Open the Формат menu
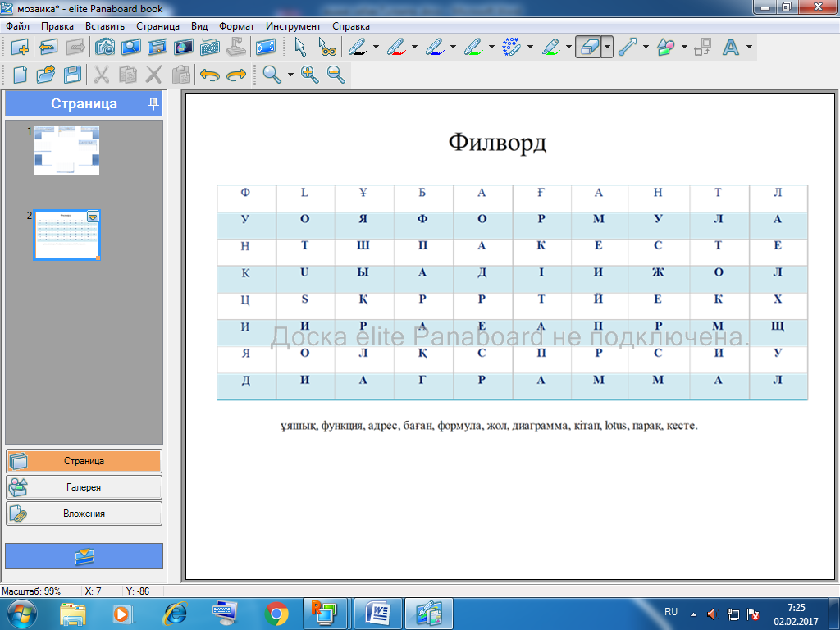Screen dimensions: 840x630 [x=236, y=26]
